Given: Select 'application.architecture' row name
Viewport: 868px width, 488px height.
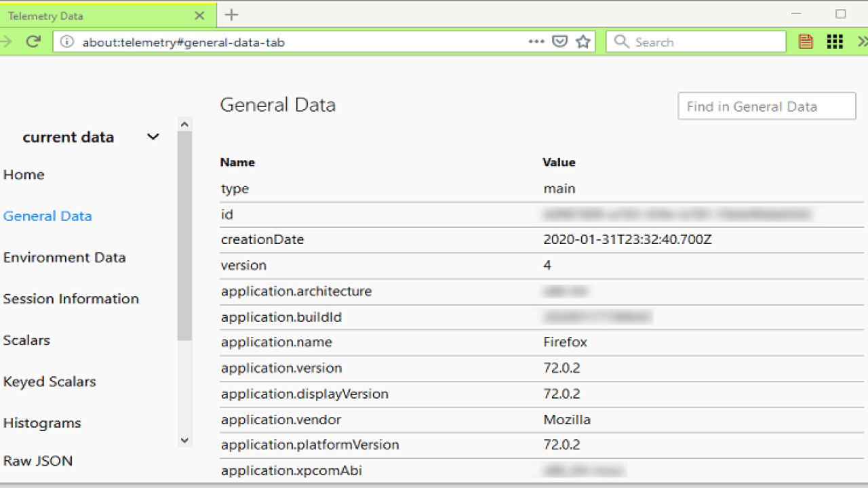Looking at the screenshot, I should [296, 291].
